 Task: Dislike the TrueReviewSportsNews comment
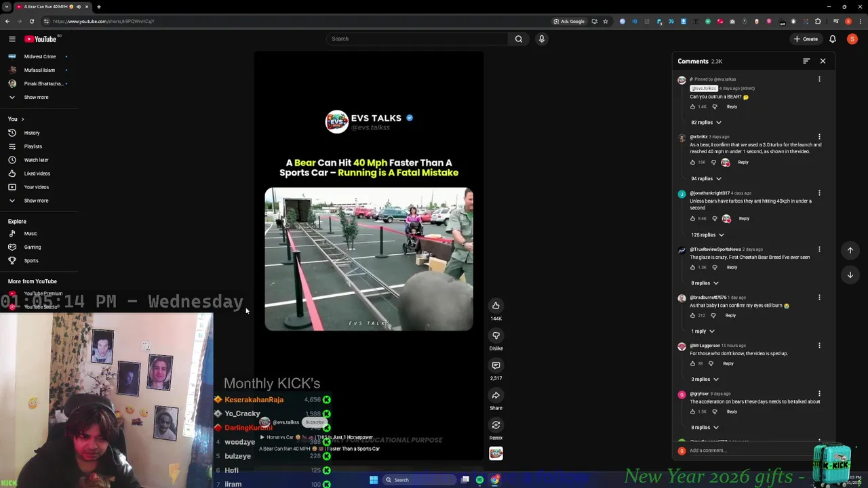pos(714,267)
